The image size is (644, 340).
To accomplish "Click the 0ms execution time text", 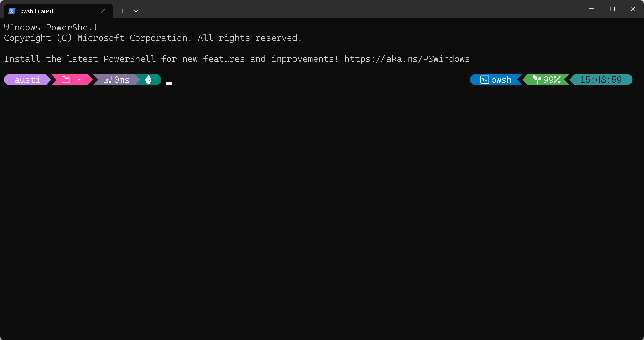I will (122, 80).
